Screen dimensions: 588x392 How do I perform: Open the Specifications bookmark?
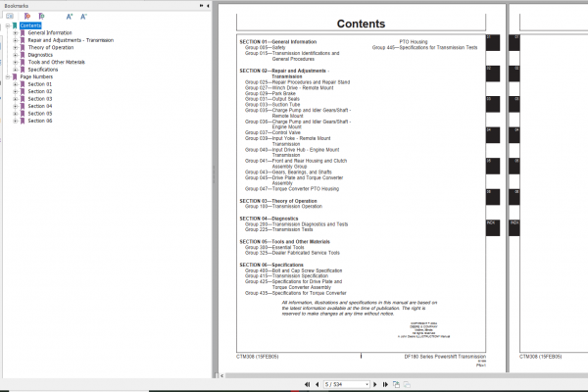click(x=43, y=70)
